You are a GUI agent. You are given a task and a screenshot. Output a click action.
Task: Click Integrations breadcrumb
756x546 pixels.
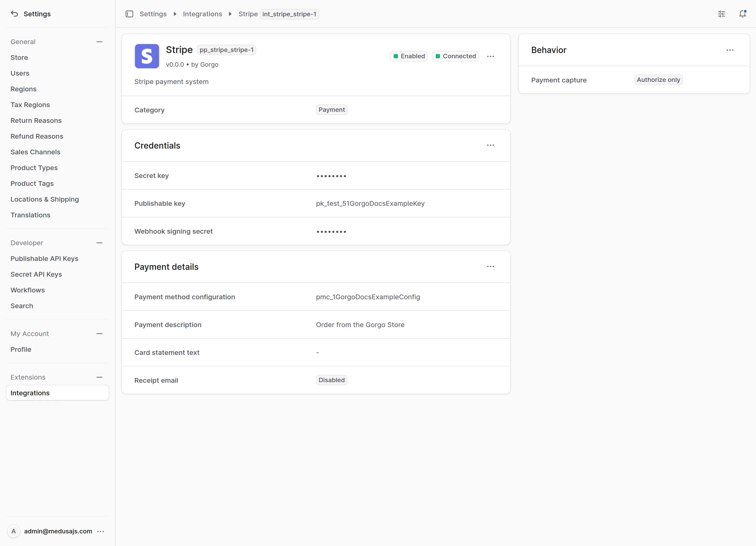[x=202, y=14]
